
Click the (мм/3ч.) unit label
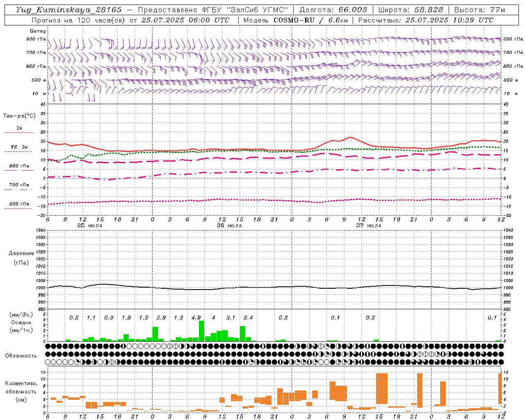click(21, 315)
